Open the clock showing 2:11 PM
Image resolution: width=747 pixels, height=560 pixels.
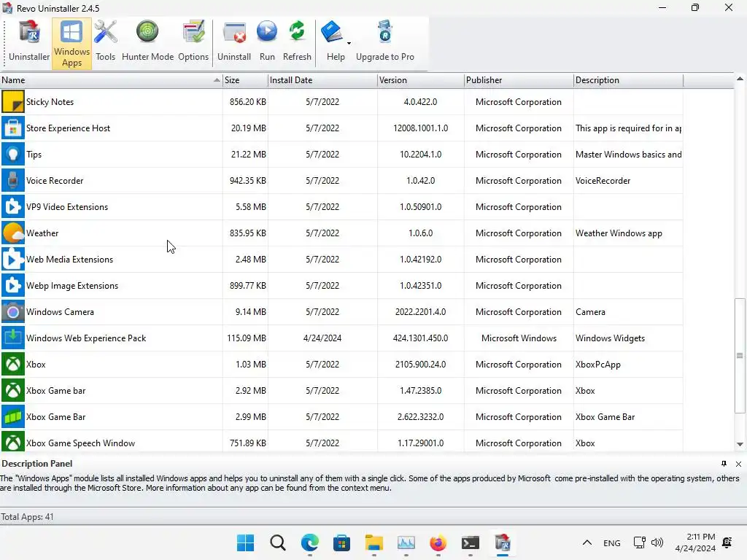(x=695, y=542)
